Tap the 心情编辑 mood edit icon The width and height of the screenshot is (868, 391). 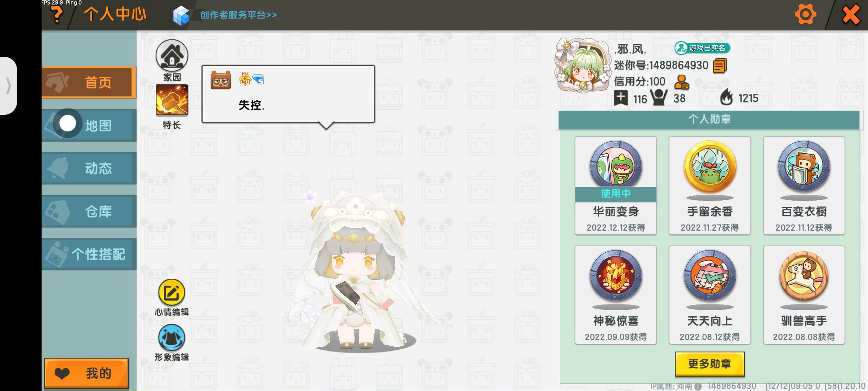172,293
